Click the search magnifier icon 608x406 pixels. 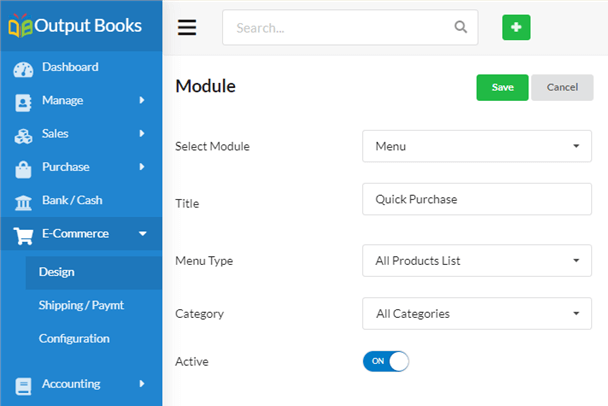coord(460,27)
